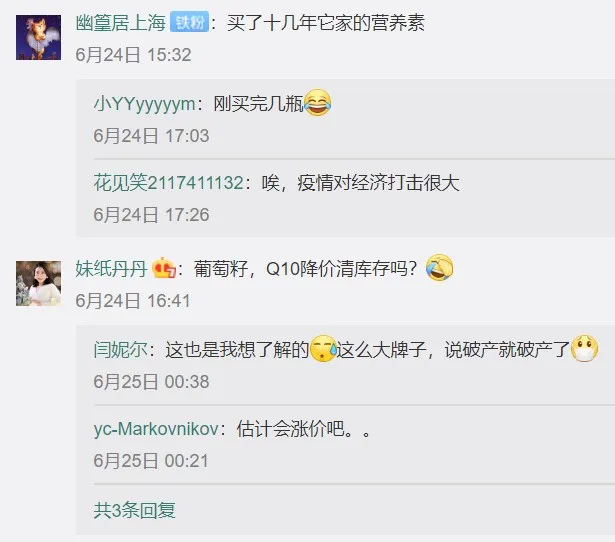Open username 花见笑2117411132
Viewport: 615px width, 542px height.
pyautogui.click(x=169, y=183)
